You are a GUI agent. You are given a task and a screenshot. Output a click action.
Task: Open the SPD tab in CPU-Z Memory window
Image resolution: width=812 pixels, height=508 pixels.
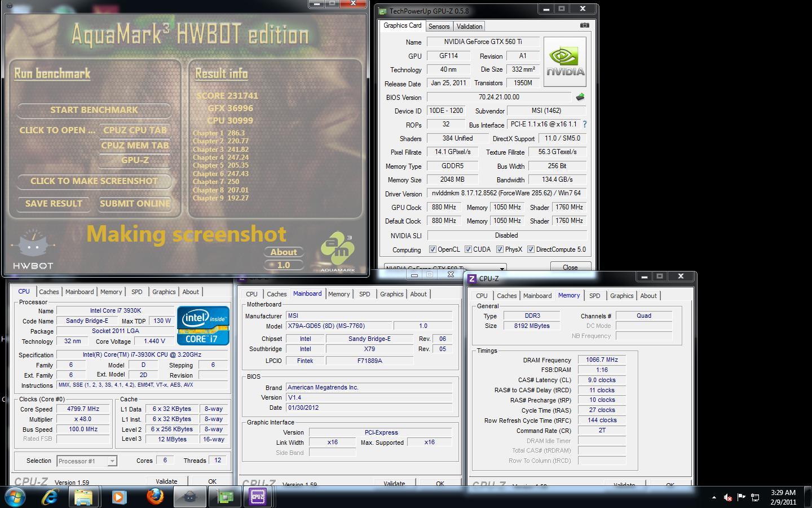tap(594, 296)
